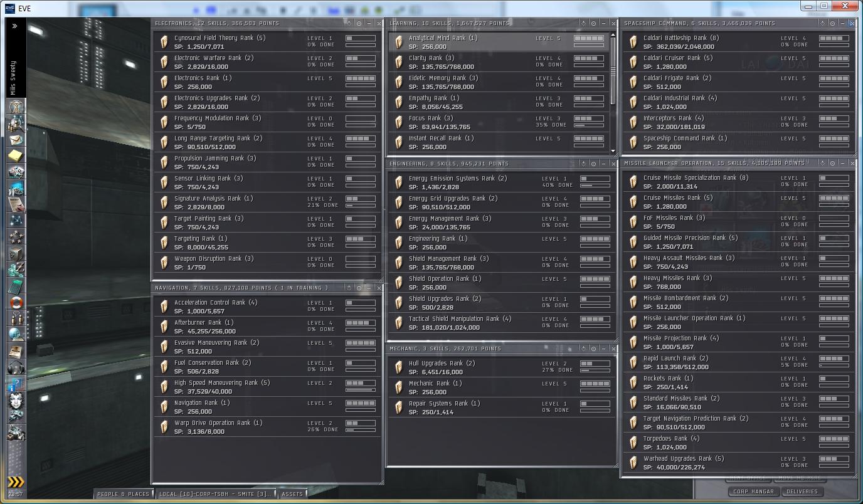Image resolution: width=863 pixels, height=504 pixels.
Task: Open the green Calculator icon
Action: coord(16,286)
